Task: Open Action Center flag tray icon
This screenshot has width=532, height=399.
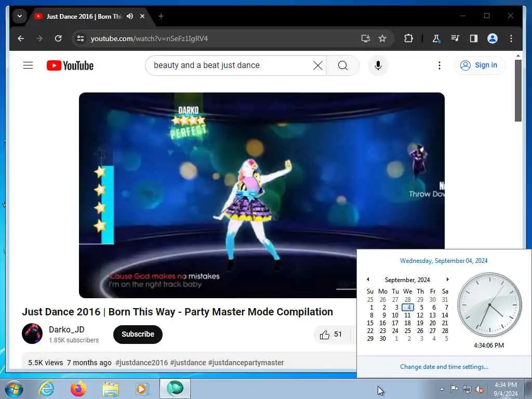Action: tap(454, 389)
